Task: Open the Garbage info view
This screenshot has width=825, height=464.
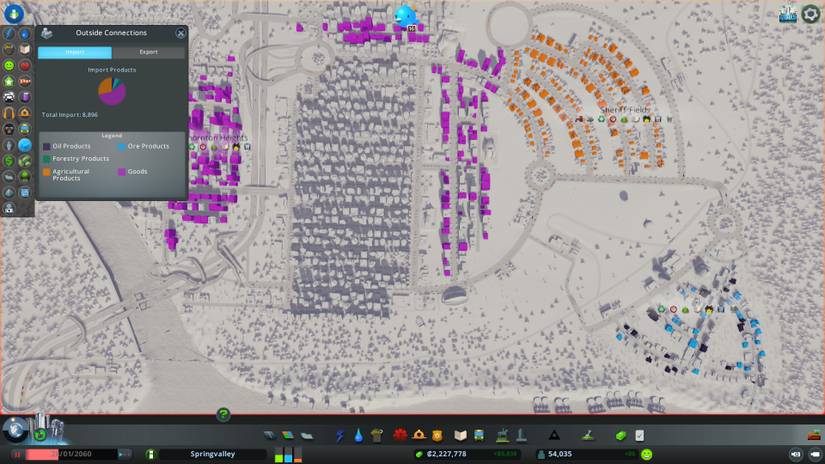Action: tap(9, 49)
